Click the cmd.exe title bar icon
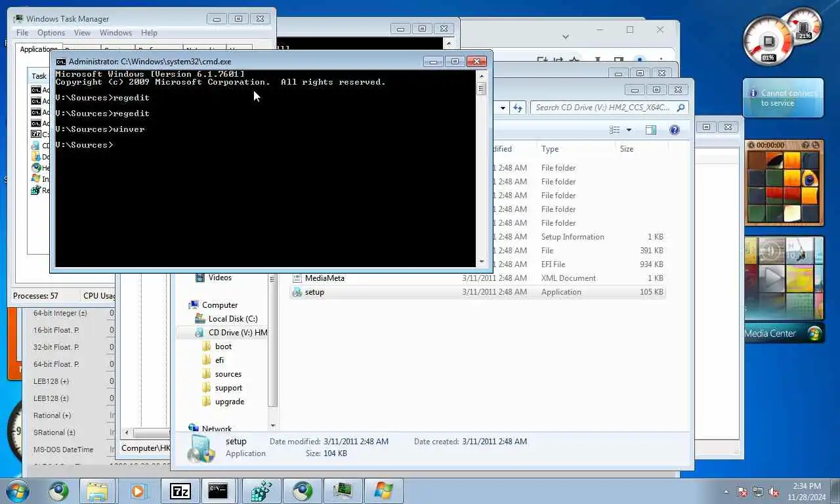 60,62
